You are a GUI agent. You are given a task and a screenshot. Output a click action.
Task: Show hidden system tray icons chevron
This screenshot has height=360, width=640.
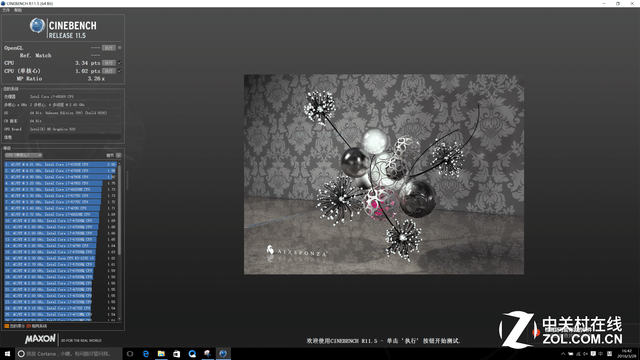coord(563,354)
